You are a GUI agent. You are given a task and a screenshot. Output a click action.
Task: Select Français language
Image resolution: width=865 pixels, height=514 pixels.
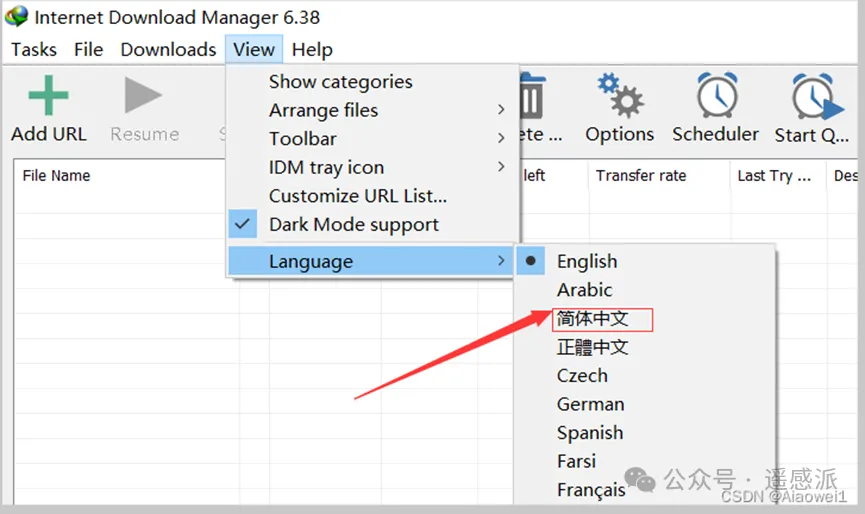tap(591, 490)
